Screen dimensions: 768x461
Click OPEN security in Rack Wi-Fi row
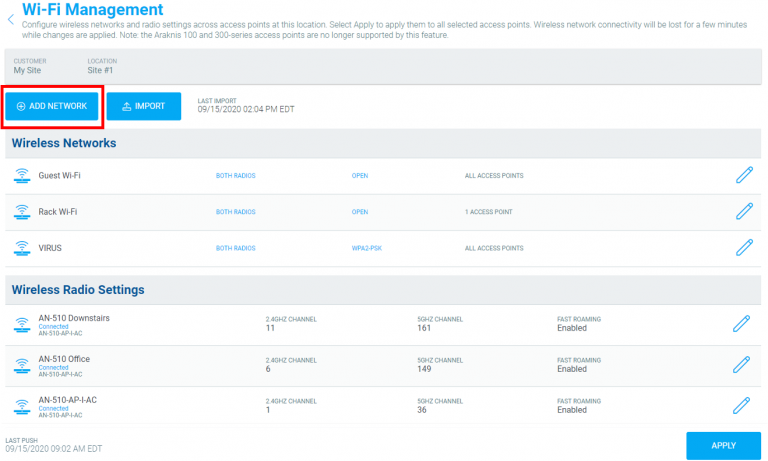(360, 212)
